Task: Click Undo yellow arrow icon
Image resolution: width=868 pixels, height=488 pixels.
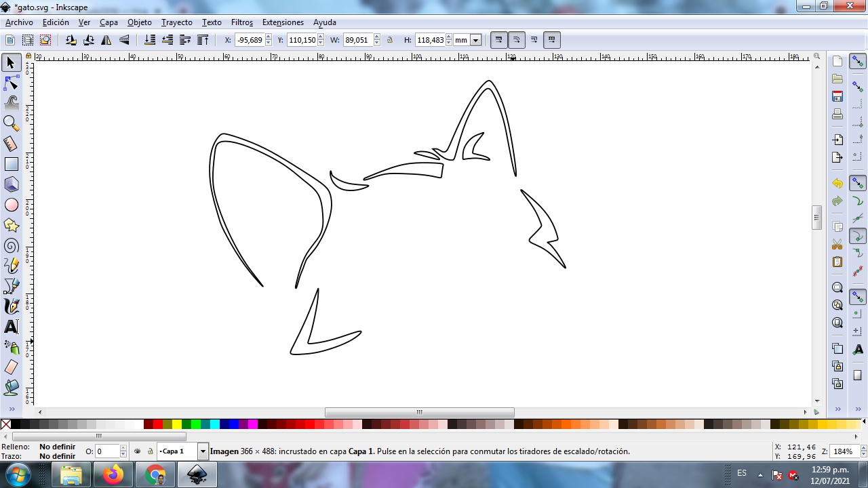Action: tap(837, 183)
